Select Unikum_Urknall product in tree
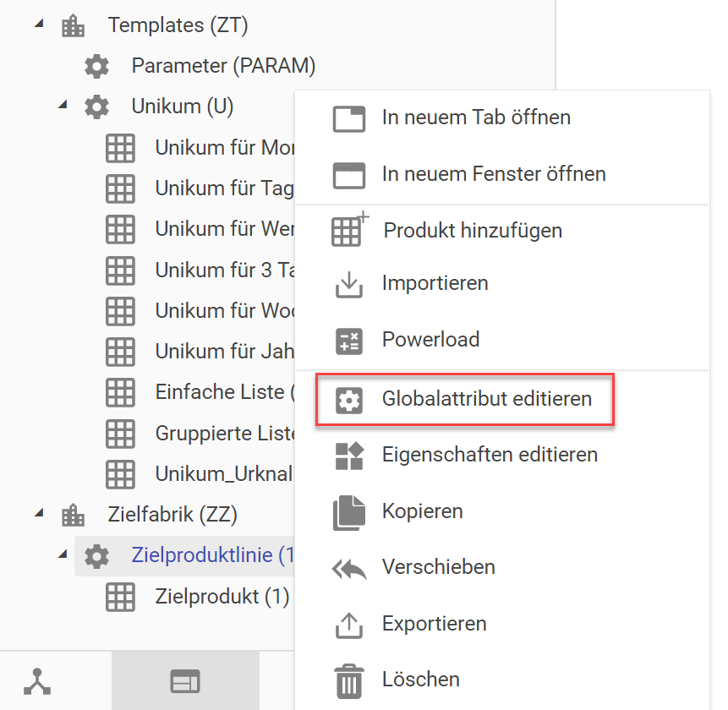Viewport: 728px width, 710px height. (x=223, y=472)
